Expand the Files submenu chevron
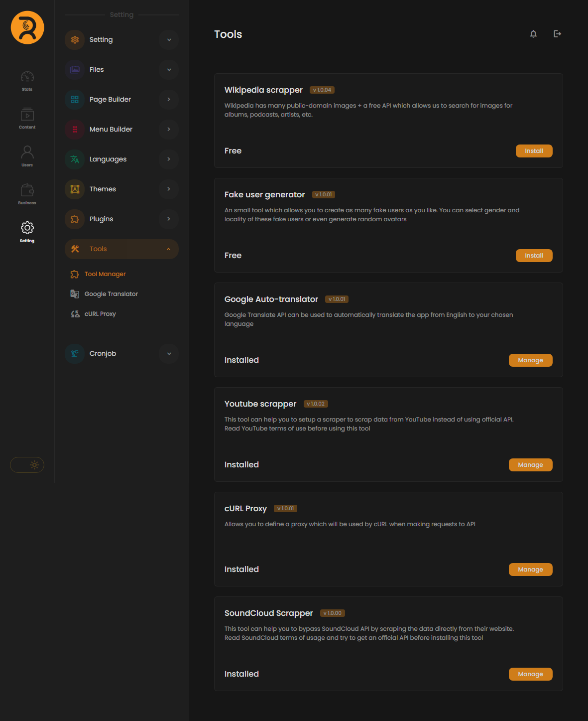The height and width of the screenshot is (721, 588). (169, 70)
